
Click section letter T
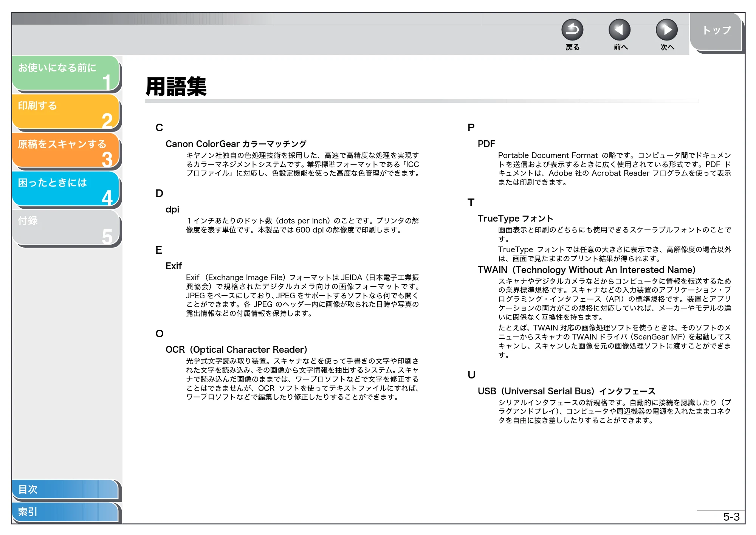pyautogui.click(x=471, y=203)
